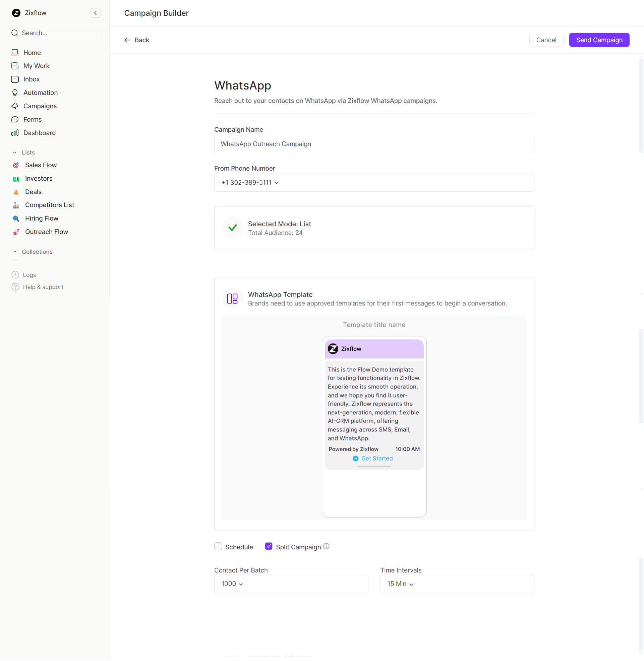Click the Zixflow logo icon

pyautogui.click(x=16, y=13)
